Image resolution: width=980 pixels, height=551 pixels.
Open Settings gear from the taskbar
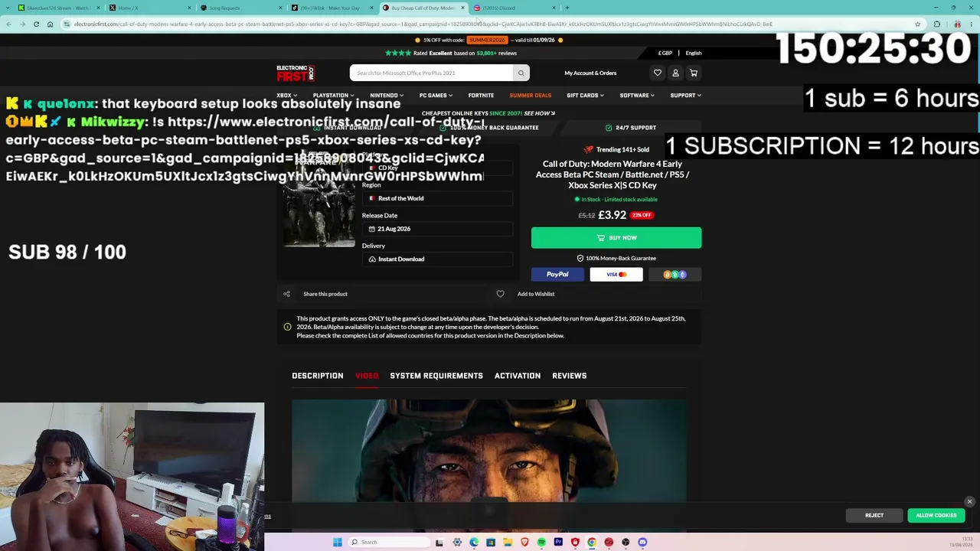(x=457, y=542)
